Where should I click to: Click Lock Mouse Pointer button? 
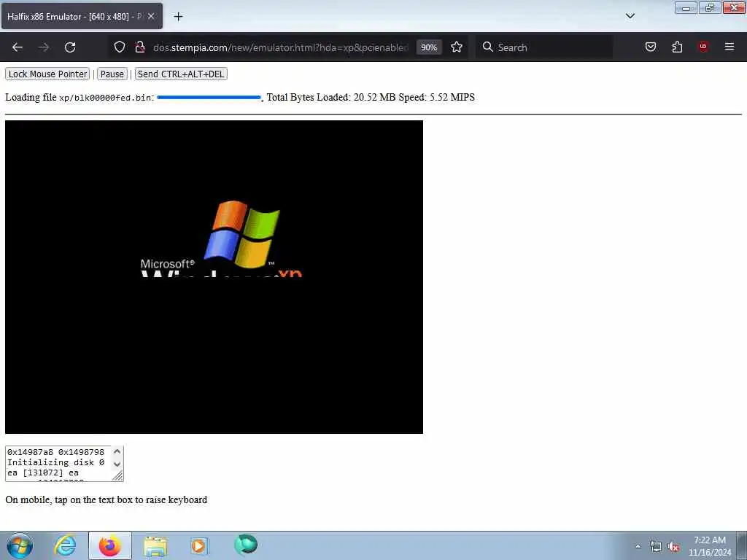[x=47, y=74]
